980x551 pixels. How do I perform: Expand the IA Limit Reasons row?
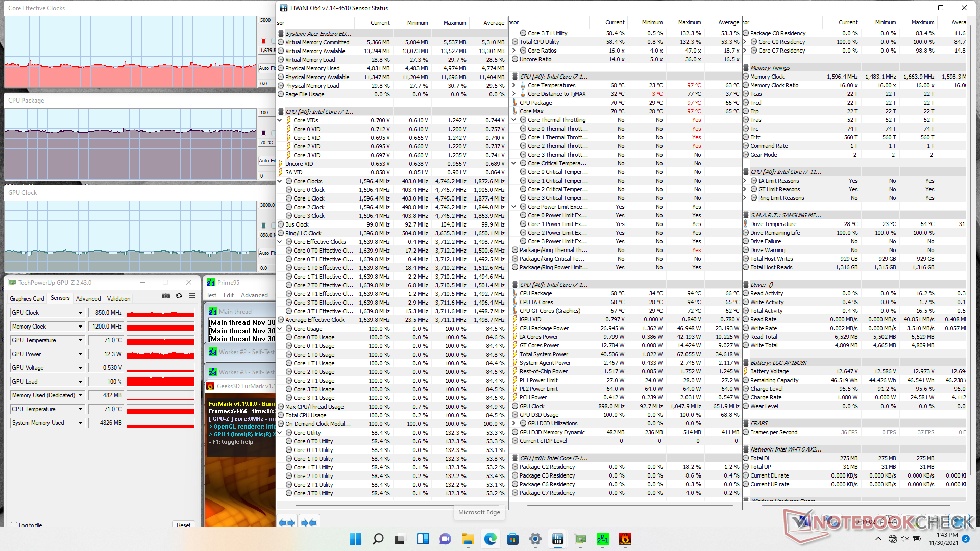pyautogui.click(x=745, y=181)
